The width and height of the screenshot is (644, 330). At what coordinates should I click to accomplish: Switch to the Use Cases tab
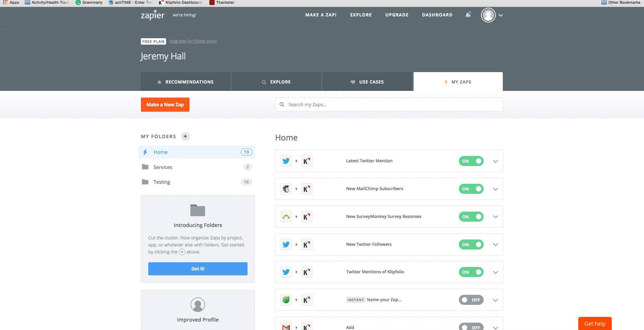pos(367,81)
